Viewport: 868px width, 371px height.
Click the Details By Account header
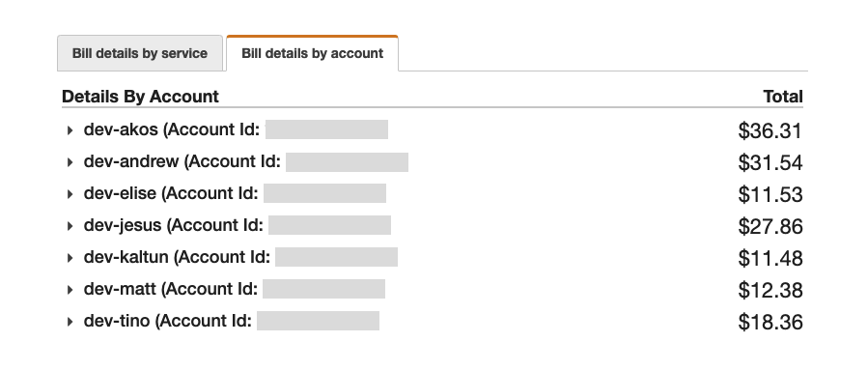click(x=140, y=97)
